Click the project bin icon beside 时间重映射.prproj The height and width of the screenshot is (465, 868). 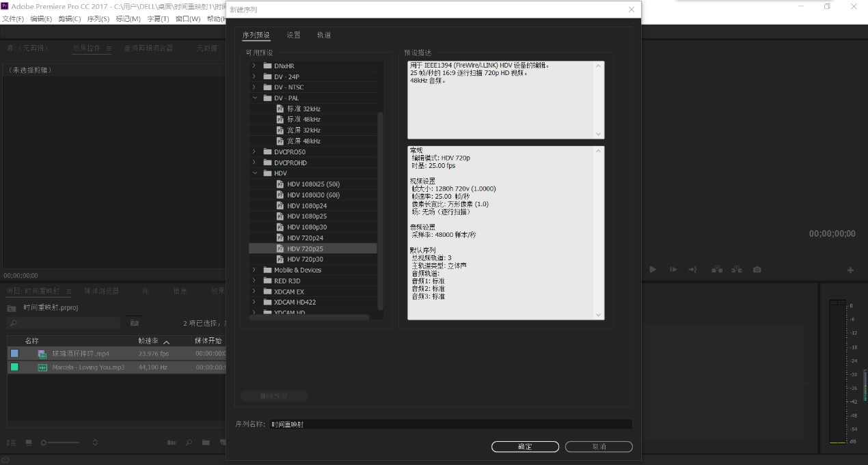[12, 308]
